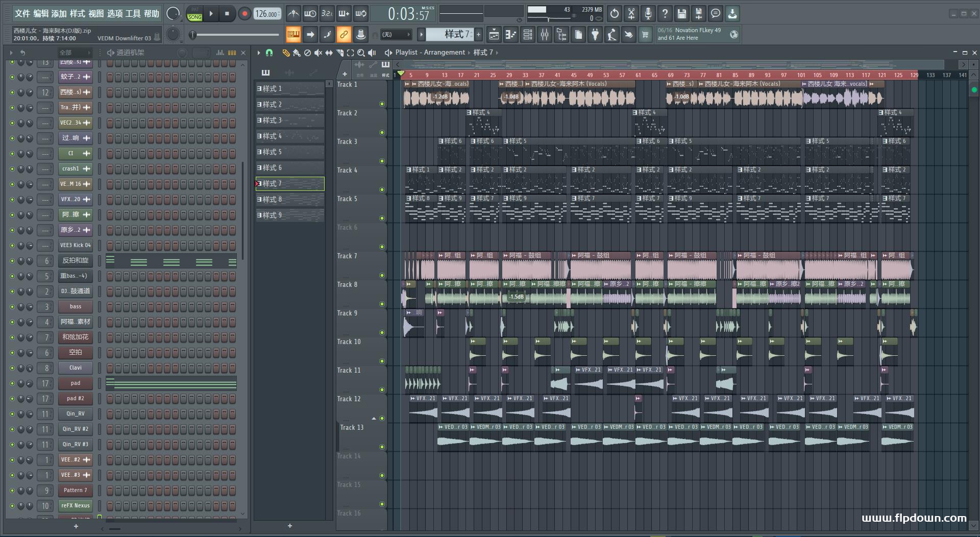Select 样式 8 in pattern picker
This screenshot has width=980, height=537.
[x=290, y=200]
